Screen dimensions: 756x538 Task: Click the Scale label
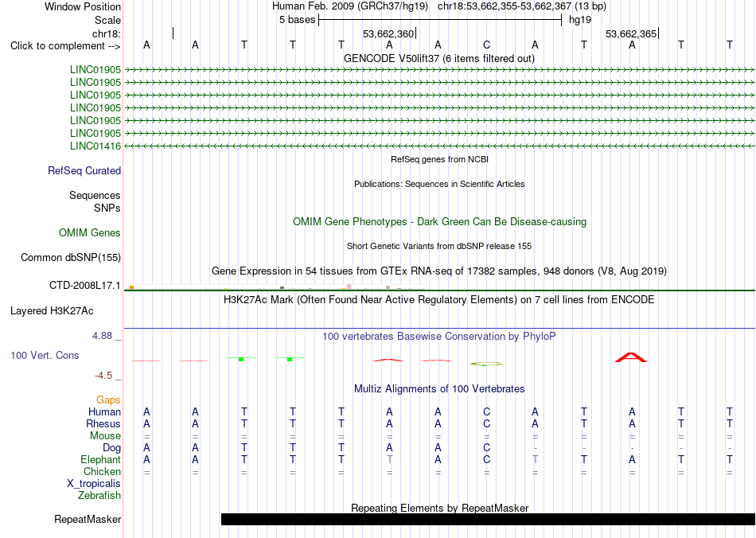[107, 20]
